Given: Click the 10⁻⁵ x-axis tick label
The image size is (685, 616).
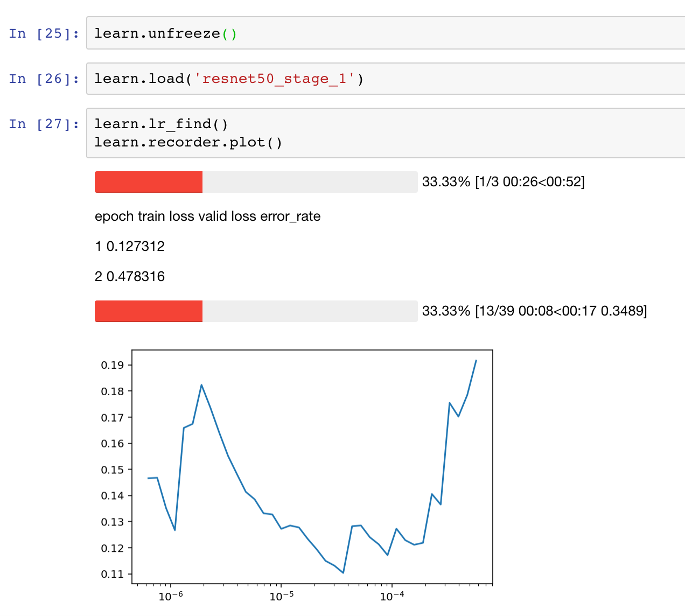Looking at the screenshot, I should point(281,596).
